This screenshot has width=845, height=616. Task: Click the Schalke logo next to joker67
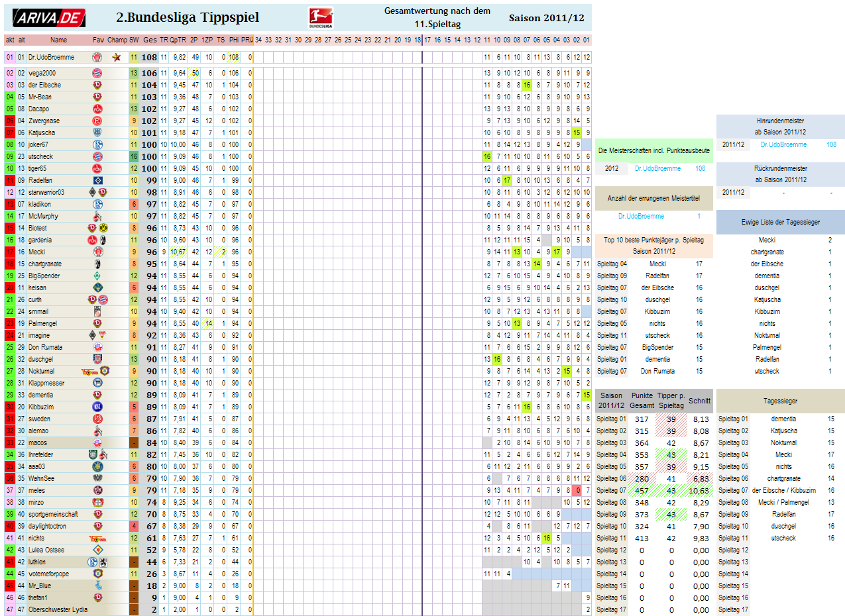97,145
